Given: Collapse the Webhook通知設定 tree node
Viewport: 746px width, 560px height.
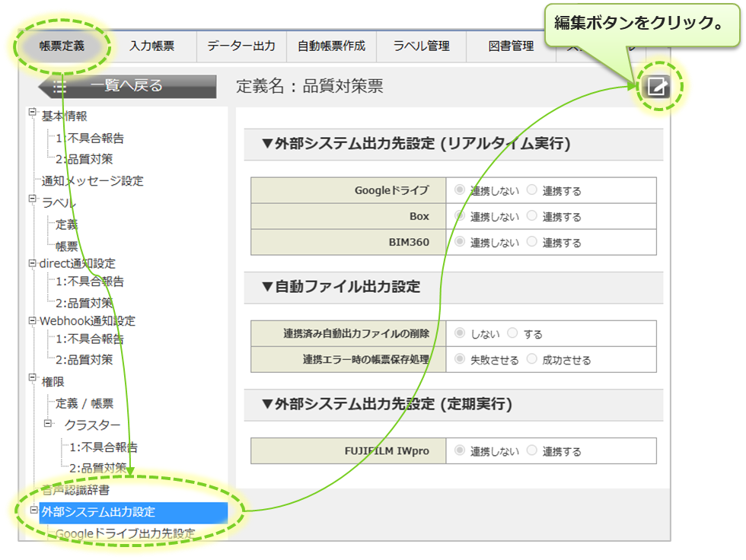Looking at the screenshot, I should click(33, 320).
